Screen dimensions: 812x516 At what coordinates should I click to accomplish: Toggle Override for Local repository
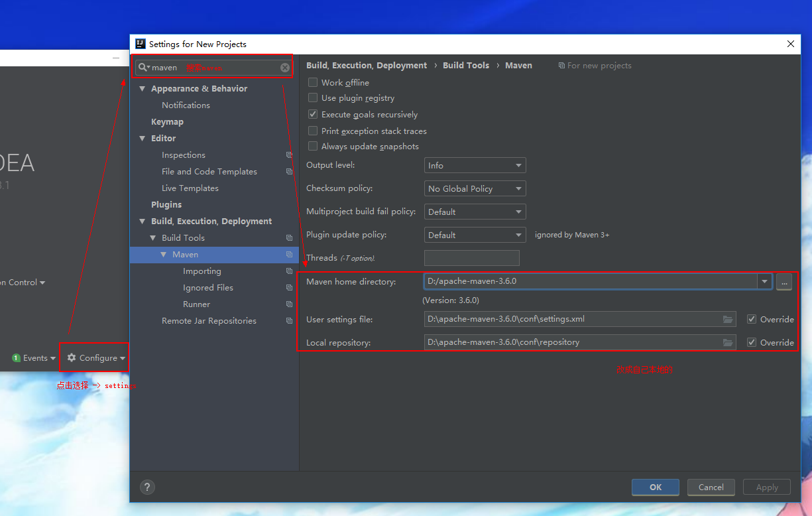click(751, 342)
